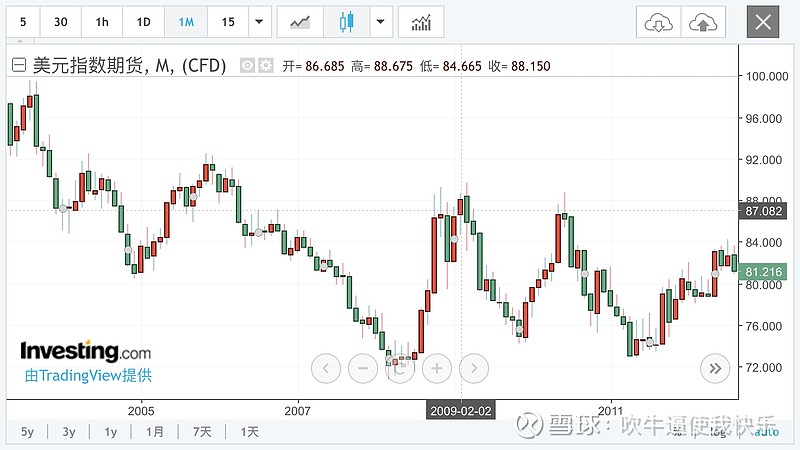Jump to latest bar double-arrow button
800x450 pixels.
pyautogui.click(x=714, y=368)
